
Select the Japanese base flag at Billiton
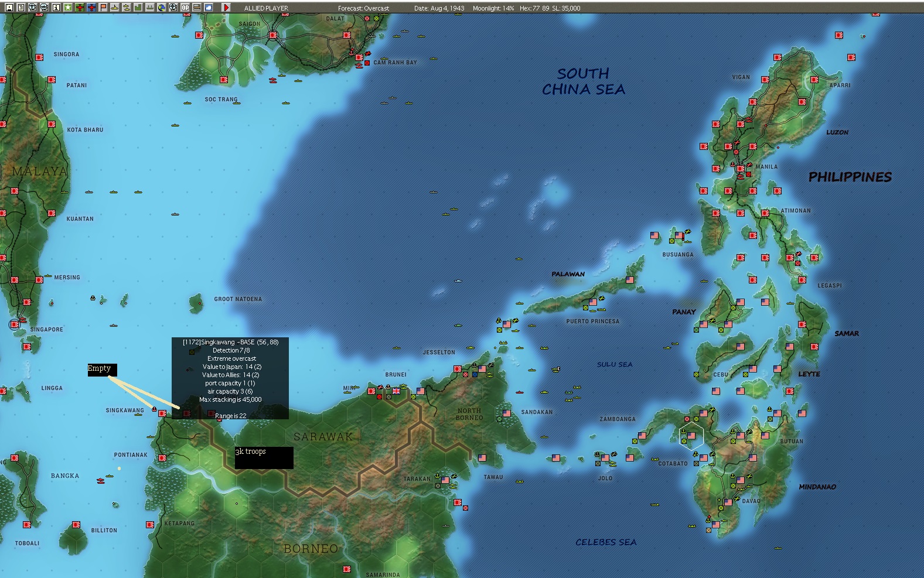[x=76, y=525]
